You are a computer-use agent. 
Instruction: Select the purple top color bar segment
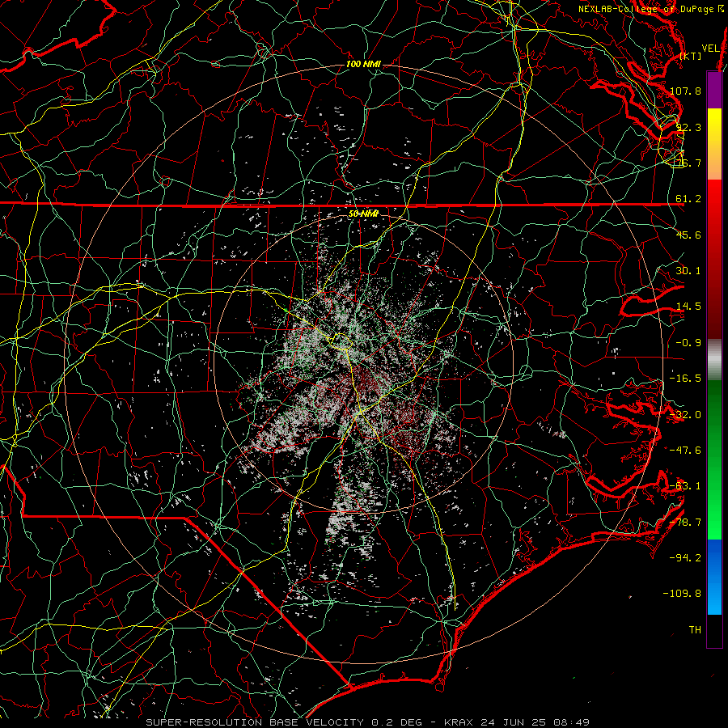[x=714, y=90]
